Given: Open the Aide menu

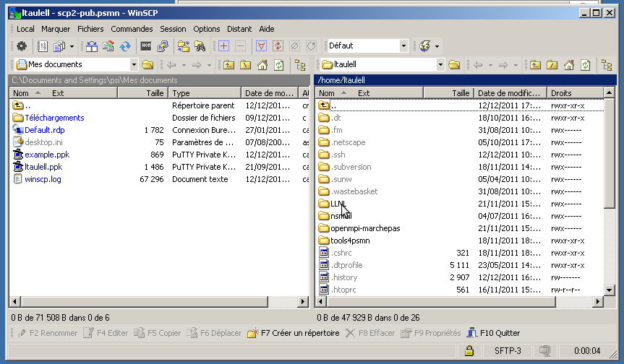Looking at the screenshot, I should click(x=267, y=29).
